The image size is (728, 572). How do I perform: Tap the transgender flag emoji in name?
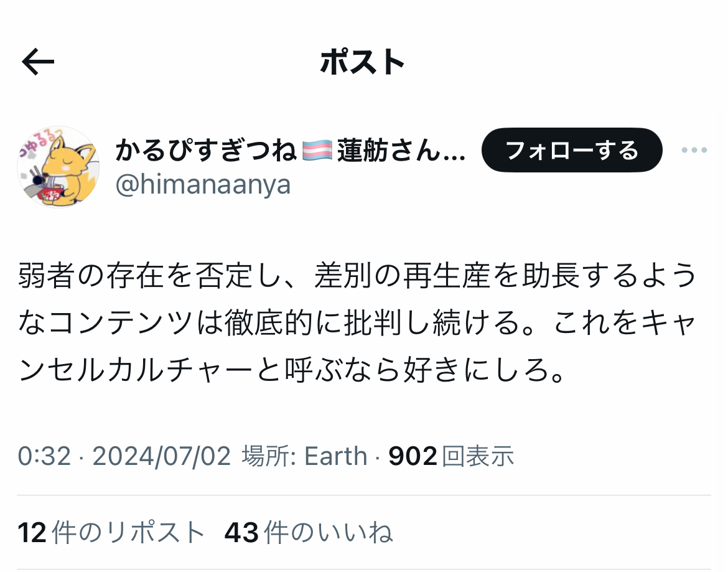pos(317,151)
